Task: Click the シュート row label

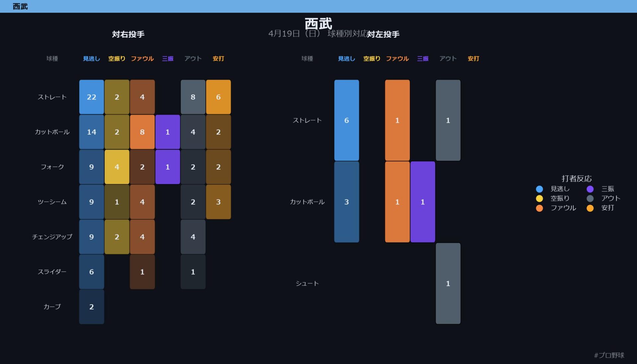Action: click(307, 283)
